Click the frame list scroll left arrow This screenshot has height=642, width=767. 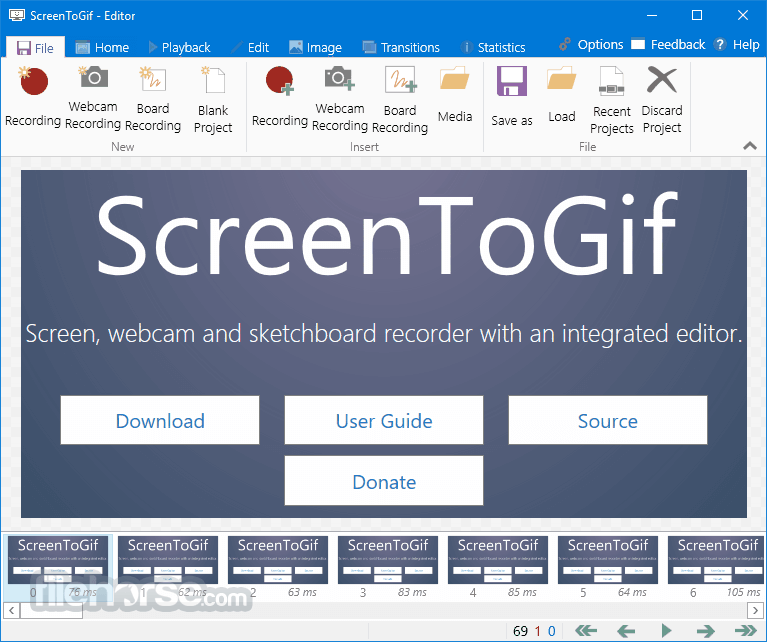pyautogui.click(x=12, y=610)
